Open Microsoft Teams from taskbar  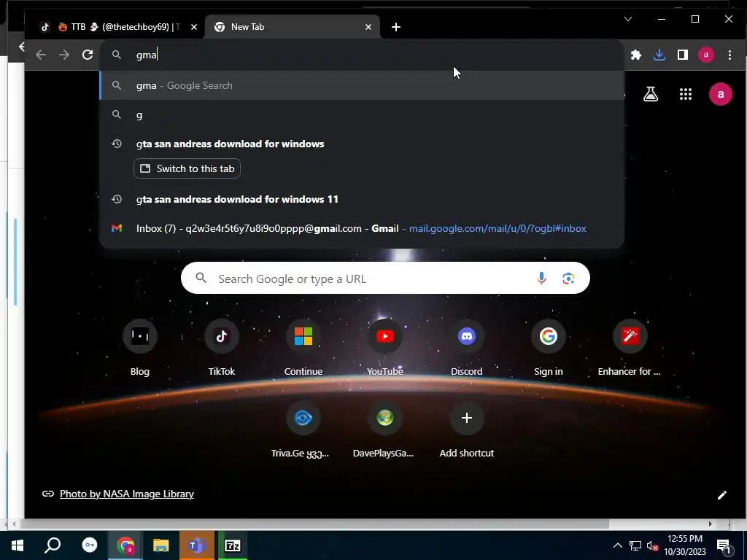point(197,545)
